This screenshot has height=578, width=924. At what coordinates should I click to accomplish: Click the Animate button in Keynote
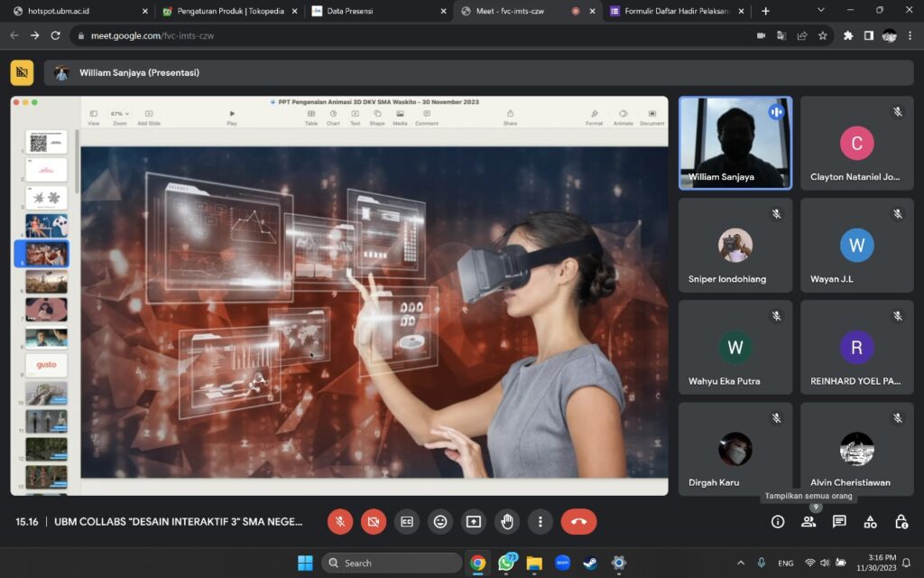pyautogui.click(x=623, y=117)
